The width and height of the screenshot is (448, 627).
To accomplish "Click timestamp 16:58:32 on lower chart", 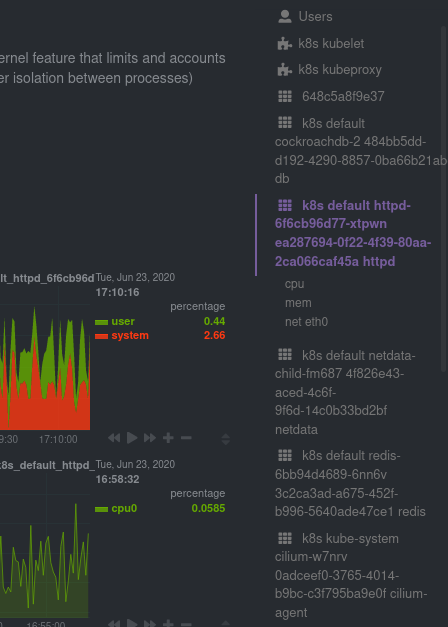I will (117, 479).
